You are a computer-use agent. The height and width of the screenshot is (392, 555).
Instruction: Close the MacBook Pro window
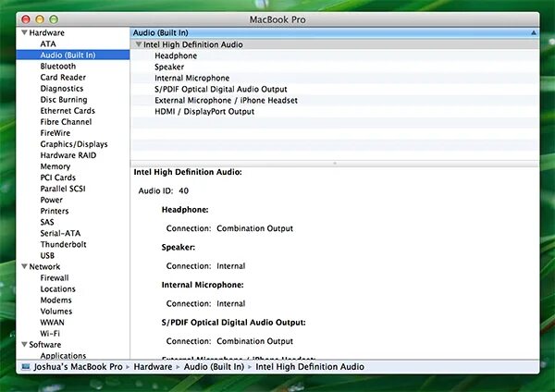(x=26, y=19)
